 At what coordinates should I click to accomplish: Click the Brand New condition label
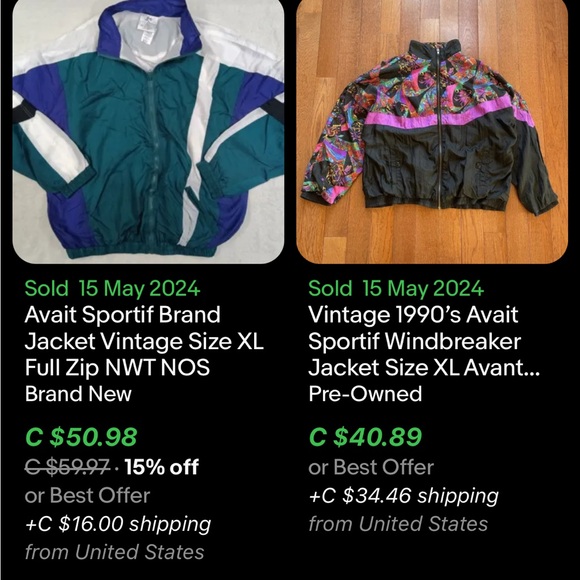point(78,394)
